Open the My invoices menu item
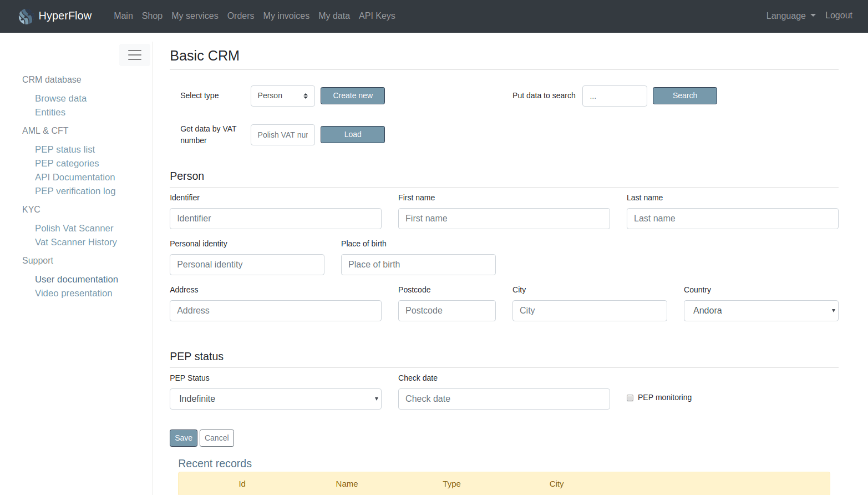The height and width of the screenshot is (495, 868). (x=286, y=16)
